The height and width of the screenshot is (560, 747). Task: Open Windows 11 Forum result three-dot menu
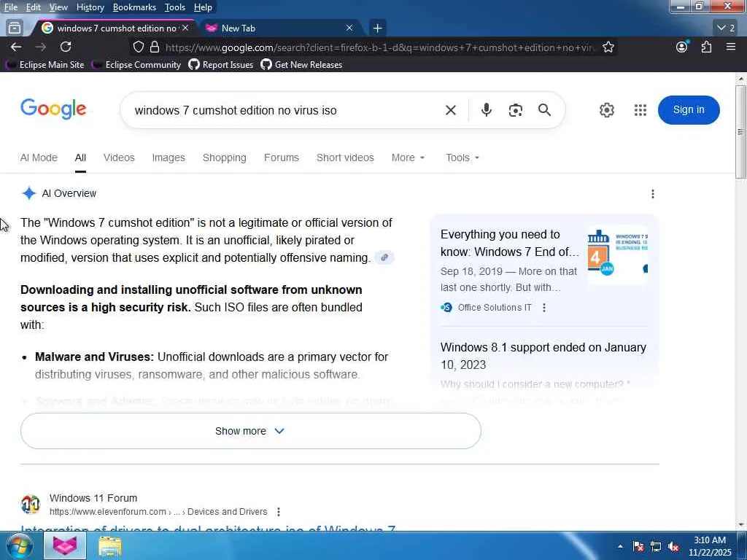pyautogui.click(x=278, y=512)
